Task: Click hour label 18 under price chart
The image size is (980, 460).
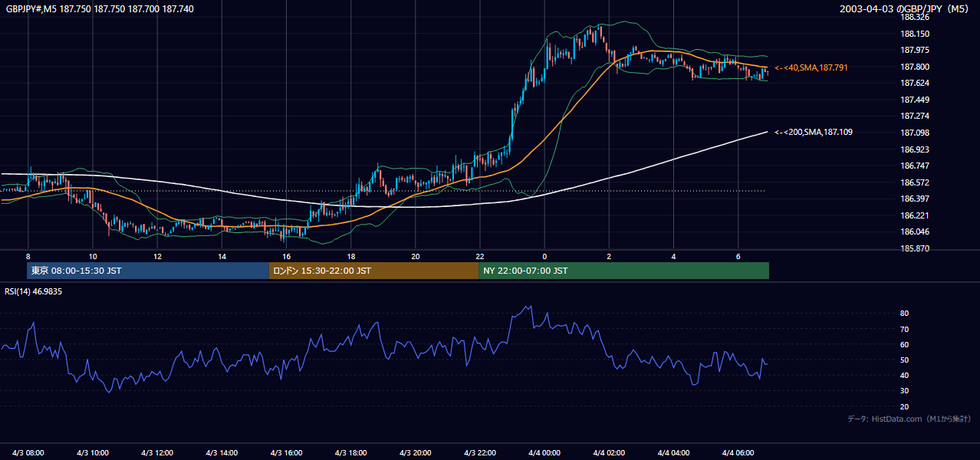Action: pos(350,256)
